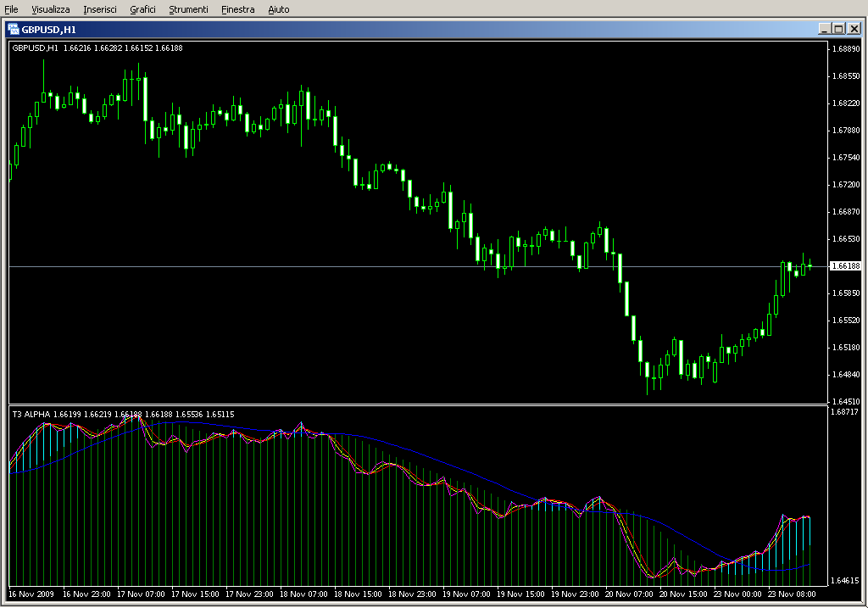Click the 1.65850 price scale value
The width and height of the screenshot is (868, 608).
tap(846, 293)
